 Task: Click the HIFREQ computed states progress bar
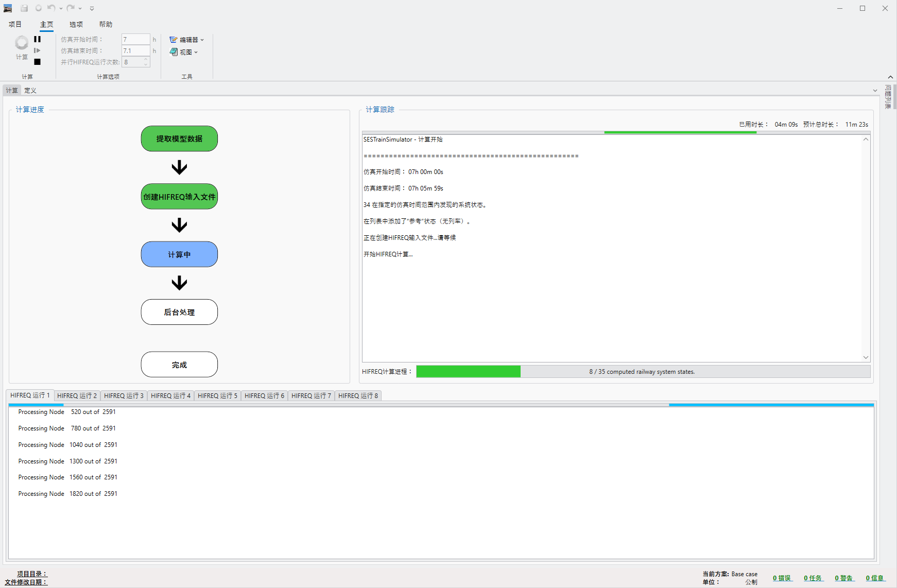click(x=643, y=372)
